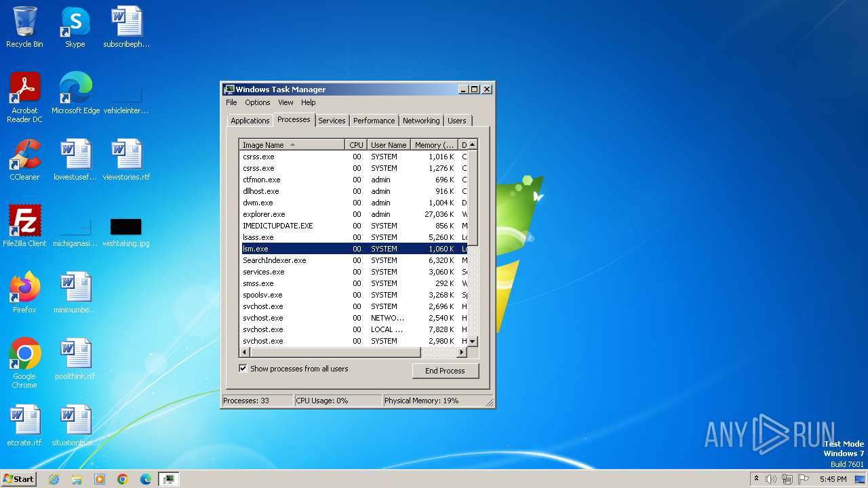Open File Explorer from the taskbar
The image size is (868, 488).
[77, 479]
